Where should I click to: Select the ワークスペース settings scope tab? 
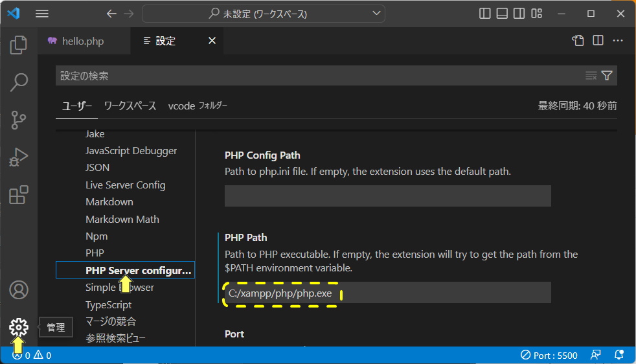(130, 106)
